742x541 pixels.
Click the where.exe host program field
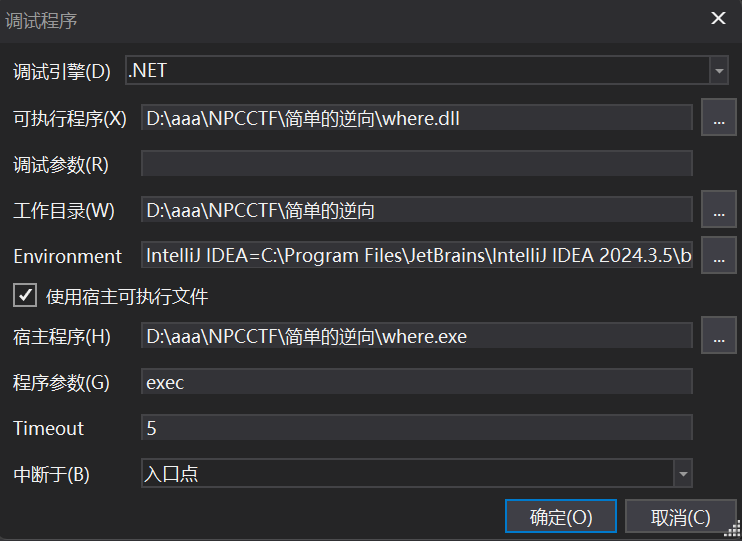click(x=416, y=337)
